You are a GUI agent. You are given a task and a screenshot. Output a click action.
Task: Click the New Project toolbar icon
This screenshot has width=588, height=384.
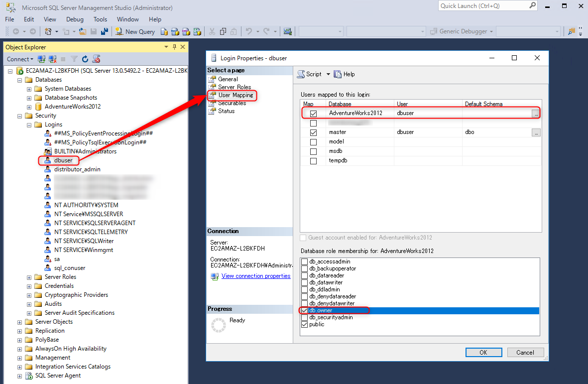[x=48, y=31]
